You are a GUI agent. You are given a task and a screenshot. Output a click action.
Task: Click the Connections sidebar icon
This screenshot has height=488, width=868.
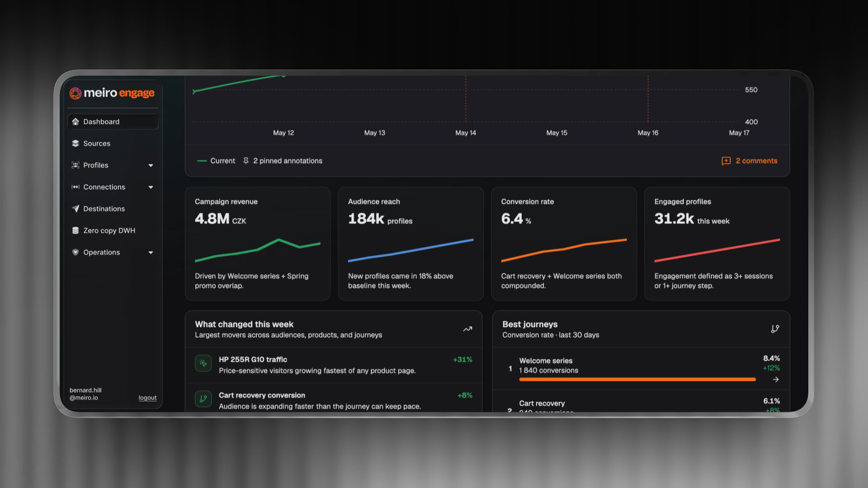tap(75, 187)
